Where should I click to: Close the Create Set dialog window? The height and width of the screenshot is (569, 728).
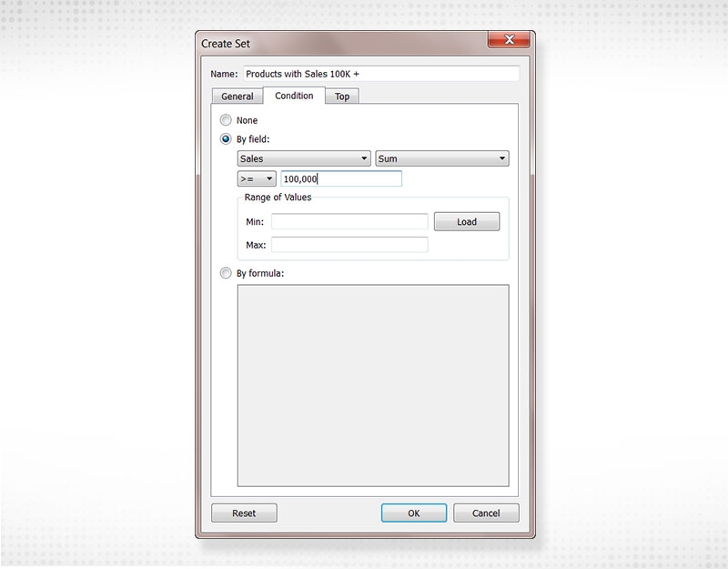click(x=510, y=42)
